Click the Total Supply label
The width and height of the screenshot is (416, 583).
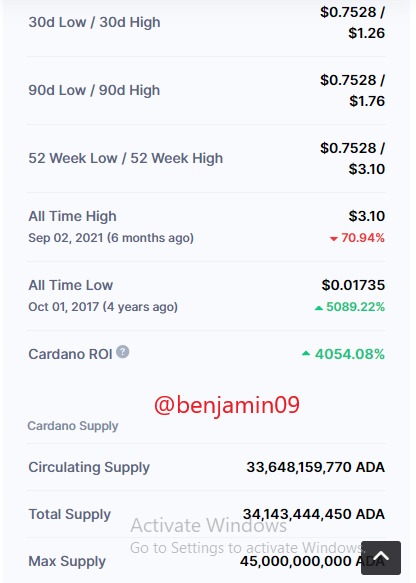tap(70, 515)
